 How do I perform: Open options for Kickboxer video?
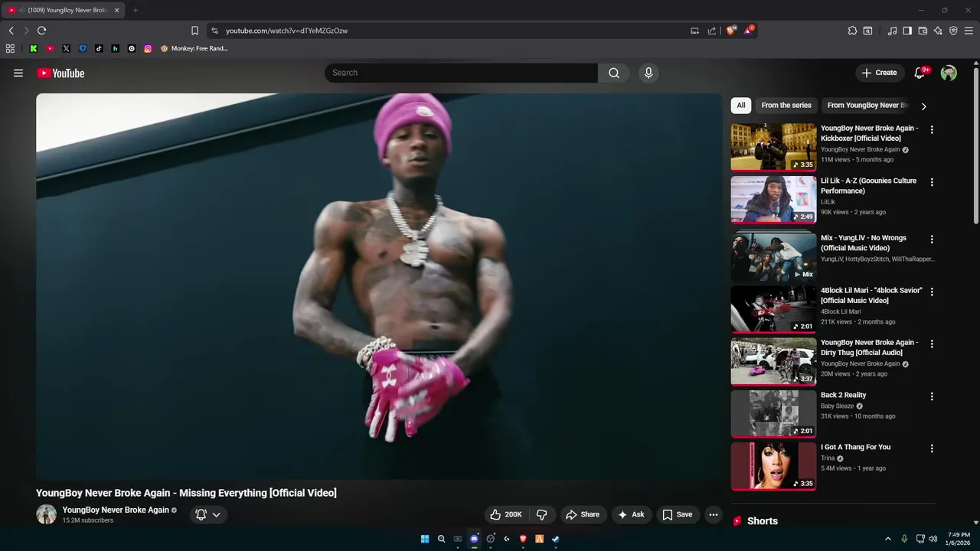coord(932,130)
